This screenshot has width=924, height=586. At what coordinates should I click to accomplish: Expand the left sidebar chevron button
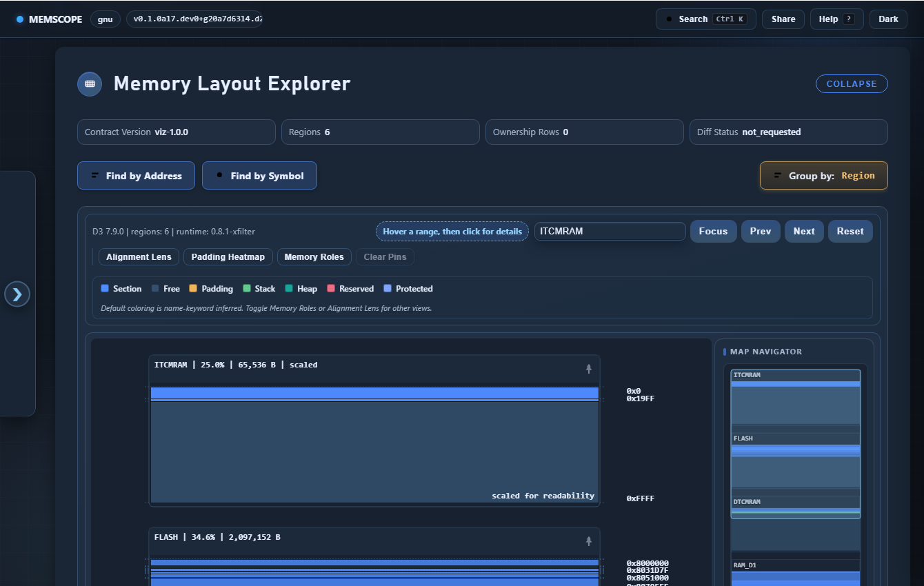[17, 294]
